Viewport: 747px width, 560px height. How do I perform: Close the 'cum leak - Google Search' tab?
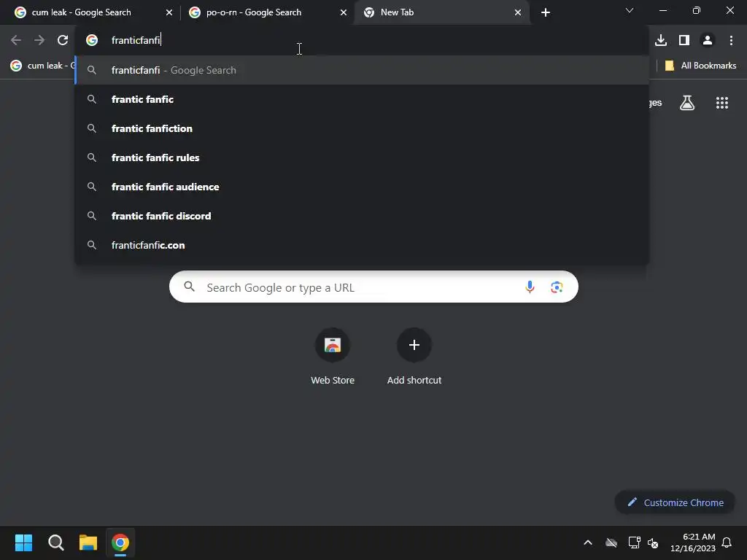(x=169, y=12)
